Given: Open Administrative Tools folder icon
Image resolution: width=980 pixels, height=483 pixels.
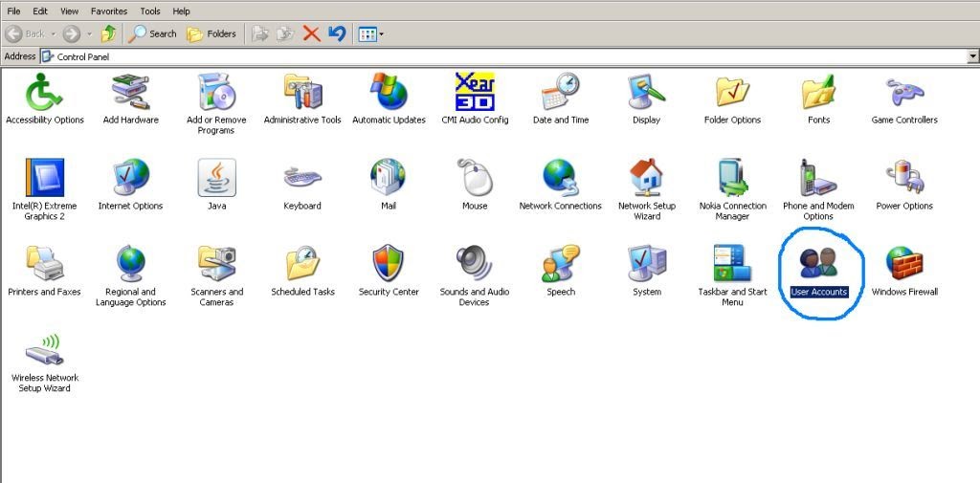Looking at the screenshot, I should click(x=302, y=92).
